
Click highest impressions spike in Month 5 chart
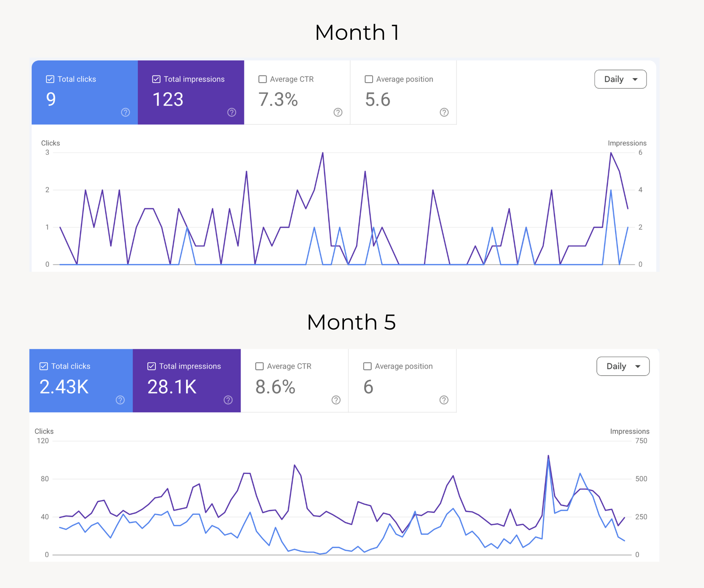click(x=548, y=456)
